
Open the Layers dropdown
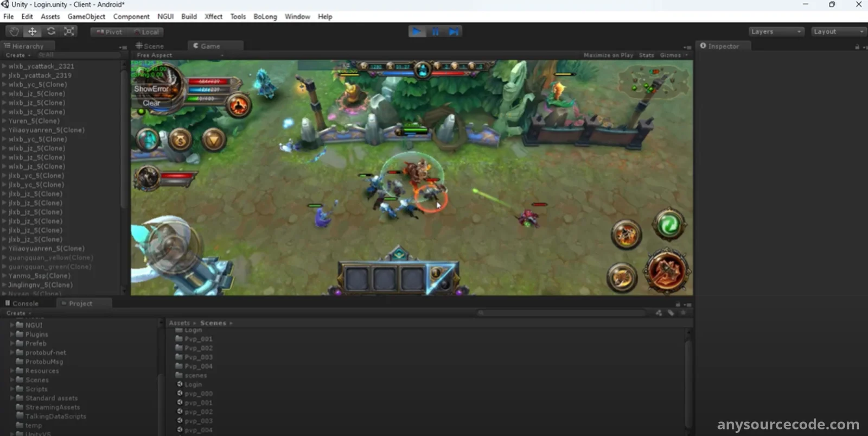pos(776,31)
